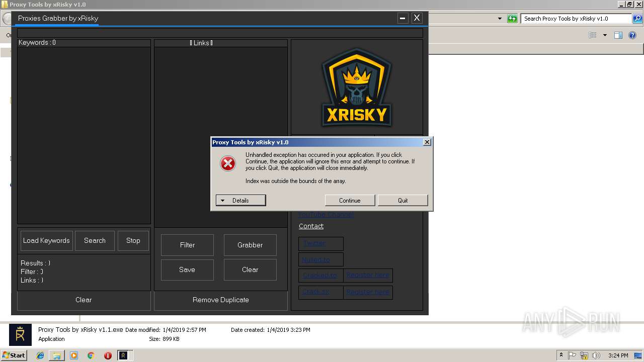The image size is (644, 362).
Task: Click the Save button
Action: (x=187, y=269)
